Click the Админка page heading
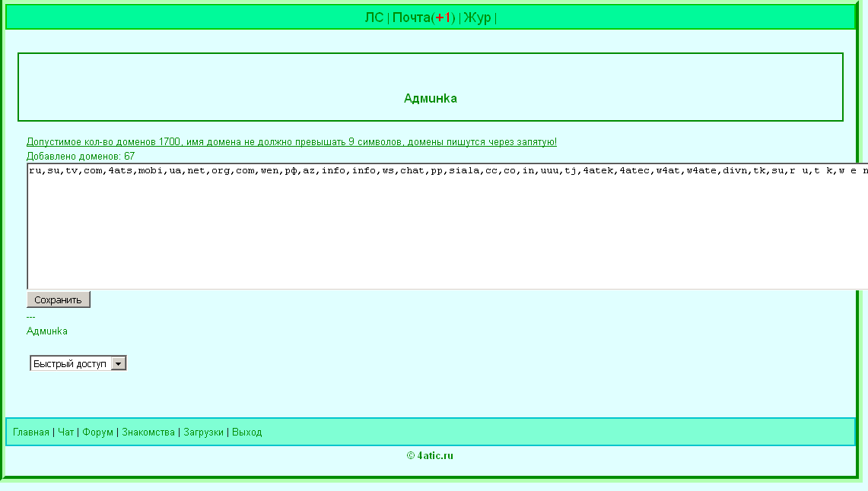 click(430, 98)
